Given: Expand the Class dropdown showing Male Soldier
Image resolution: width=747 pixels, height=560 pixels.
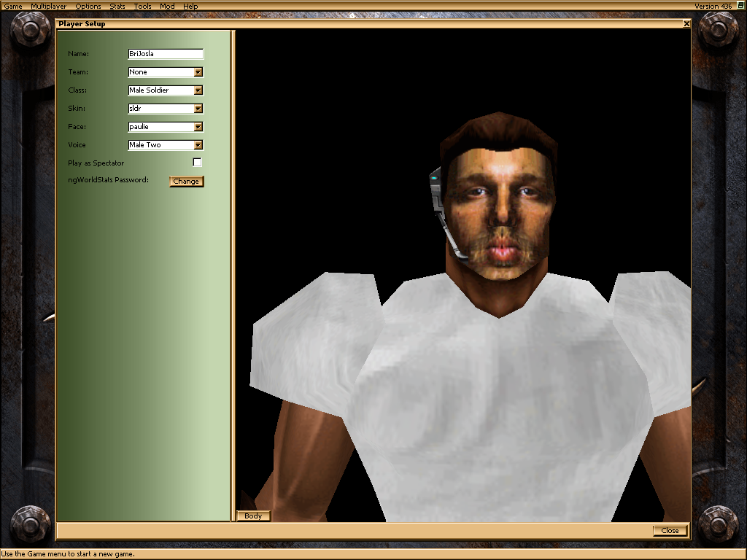Looking at the screenshot, I should coord(198,90).
